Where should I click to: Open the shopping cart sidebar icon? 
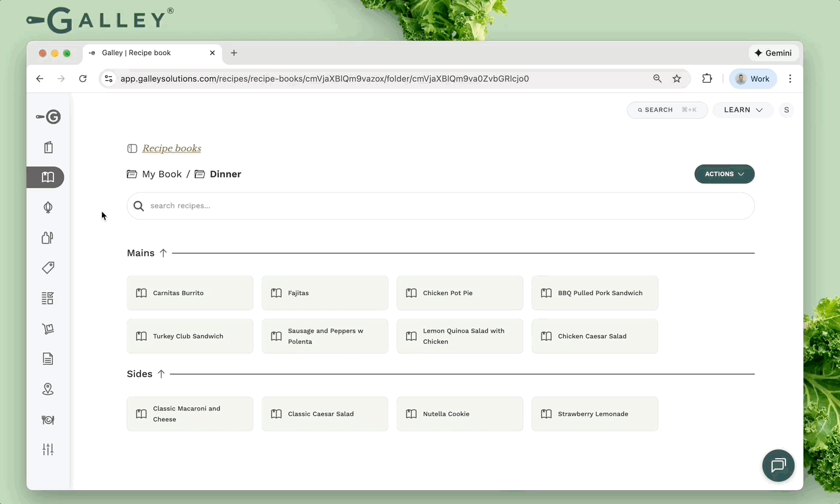[x=48, y=329]
